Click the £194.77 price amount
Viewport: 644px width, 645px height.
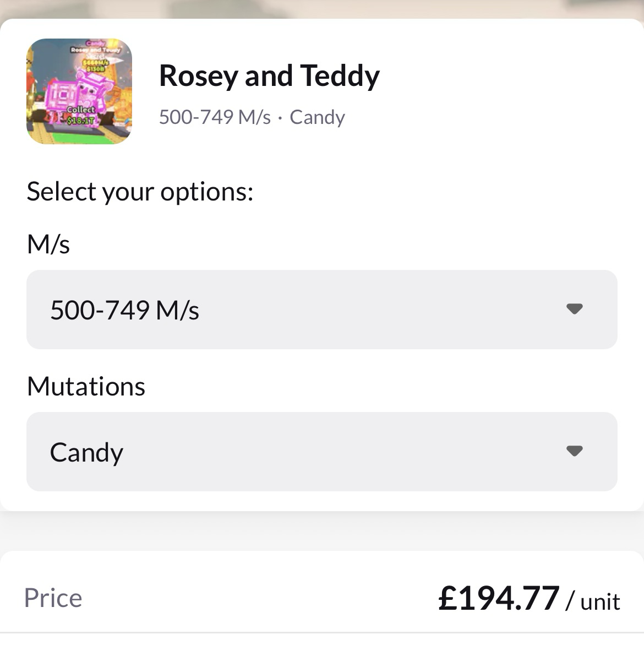click(499, 598)
